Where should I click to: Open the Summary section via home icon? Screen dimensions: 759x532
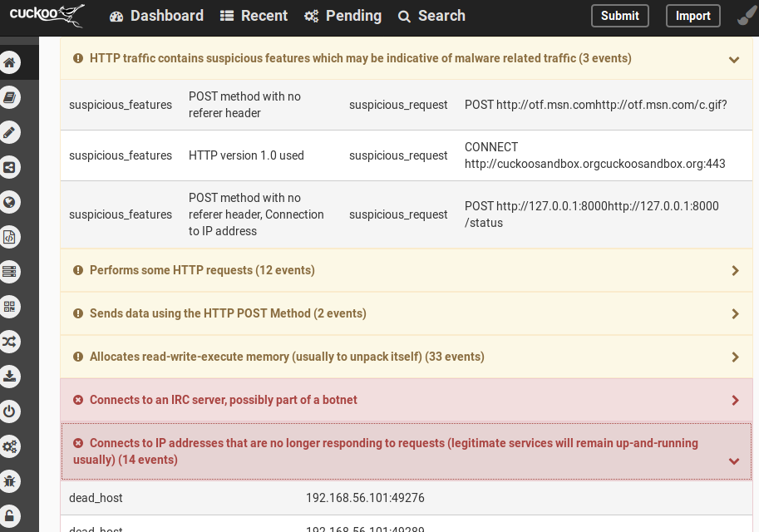click(x=9, y=62)
